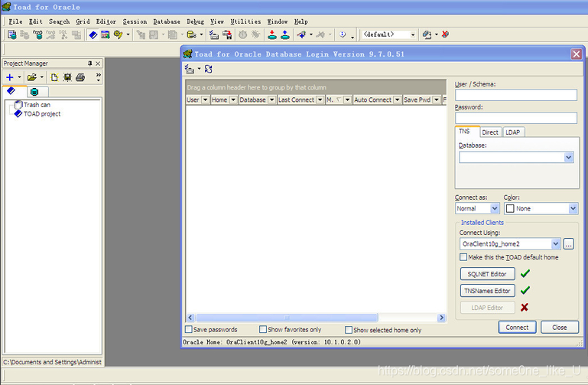
Task: Click the save disk icon in Project Manager
Action: click(67, 77)
